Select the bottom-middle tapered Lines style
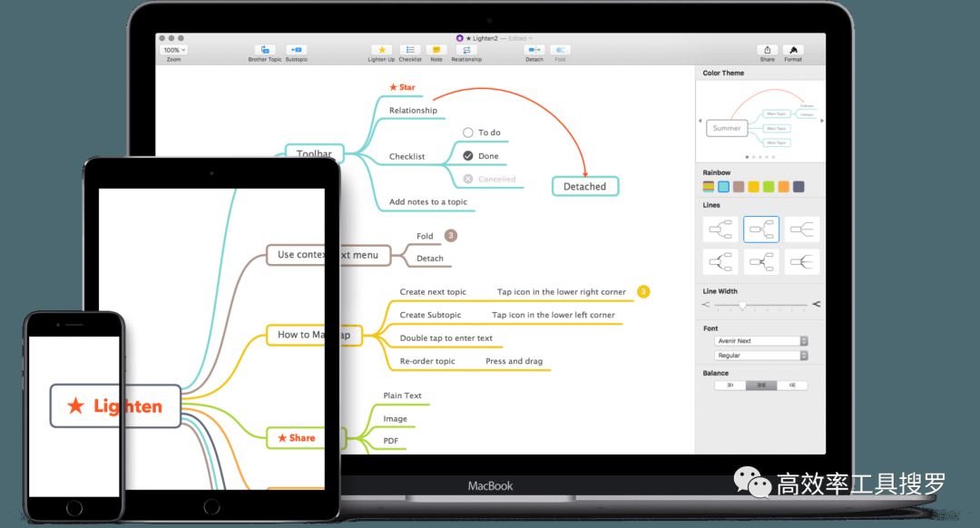Image resolution: width=980 pixels, height=528 pixels. pos(761,261)
